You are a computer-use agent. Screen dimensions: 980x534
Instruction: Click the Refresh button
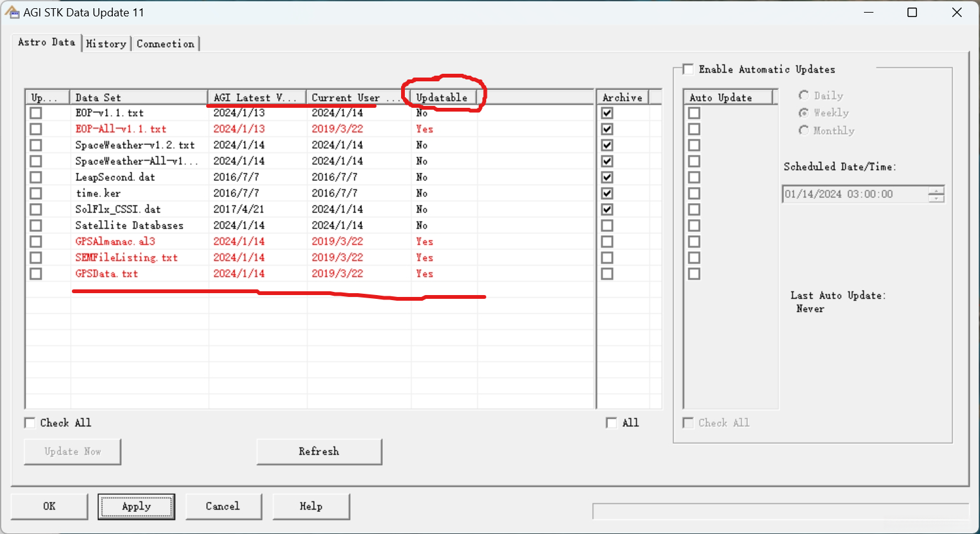[x=319, y=451]
